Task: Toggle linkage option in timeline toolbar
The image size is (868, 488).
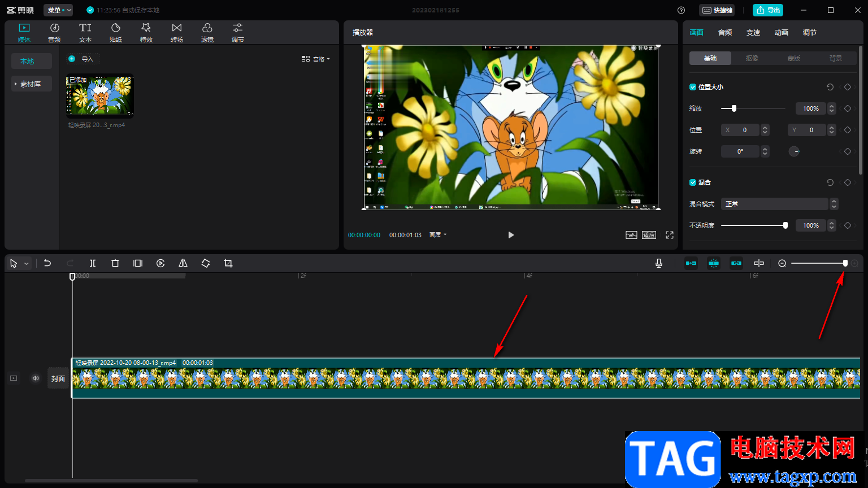Action: pyautogui.click(x=736, y=263)
